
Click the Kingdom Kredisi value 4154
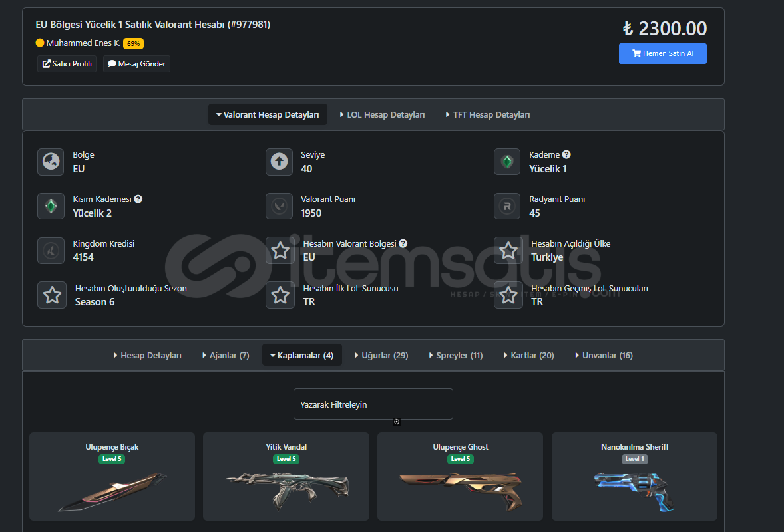[x=83, y=257]
